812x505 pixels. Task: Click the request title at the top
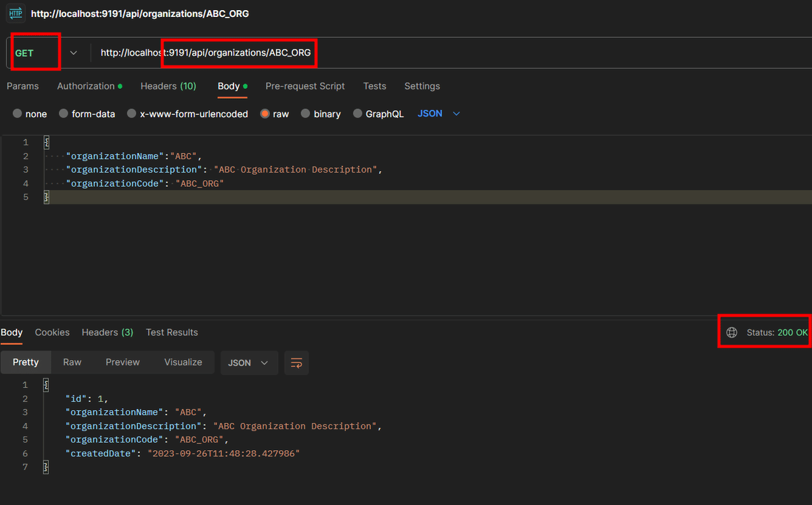(140, 14)
